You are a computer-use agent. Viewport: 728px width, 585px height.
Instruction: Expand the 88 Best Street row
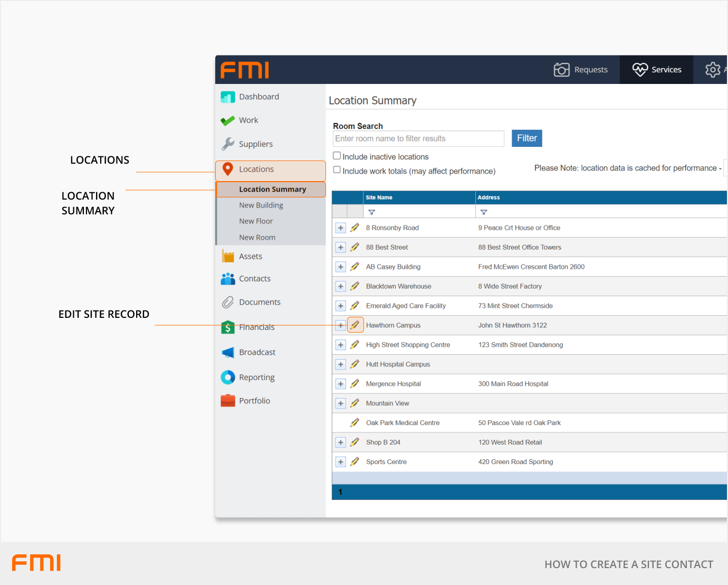point(341,248)
